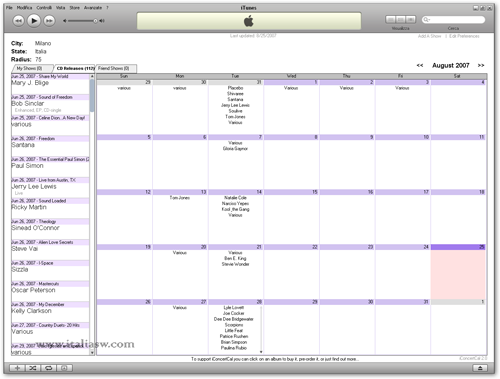Open the File menu
The height and width of the screenshot is (379, 500).
click(9, 7)
